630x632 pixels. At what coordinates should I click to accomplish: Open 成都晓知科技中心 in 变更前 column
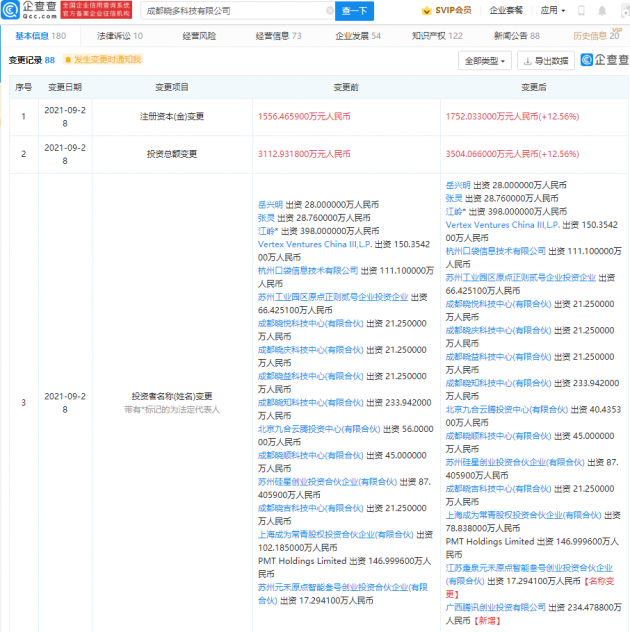(310, 403)
